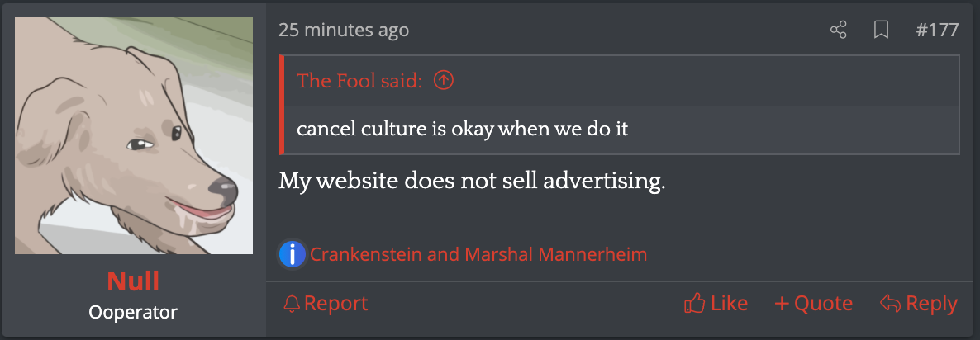Click the blue Informative reaction icon

click(293, 254)
